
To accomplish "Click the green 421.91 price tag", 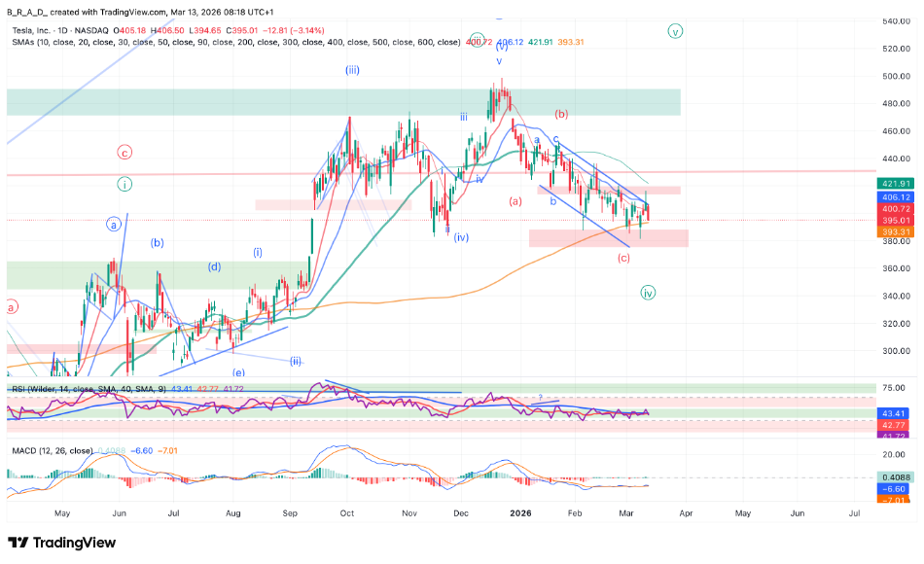I will point(894,183).
